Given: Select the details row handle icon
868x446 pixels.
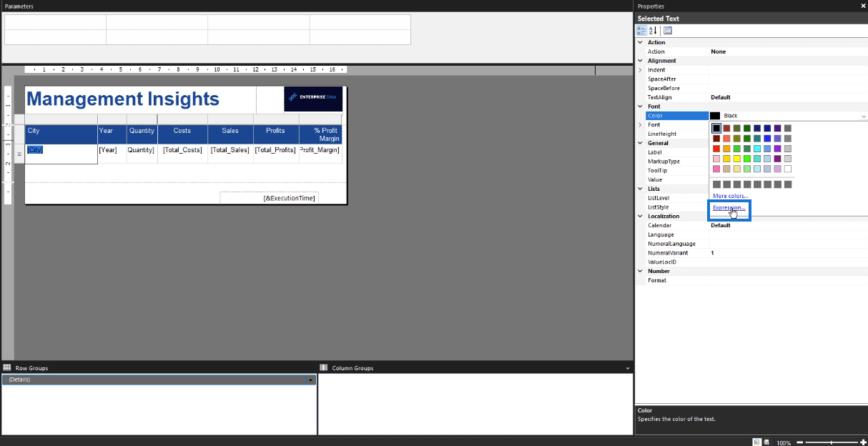Looking at the screenshot, I should [x=19, y=154].
